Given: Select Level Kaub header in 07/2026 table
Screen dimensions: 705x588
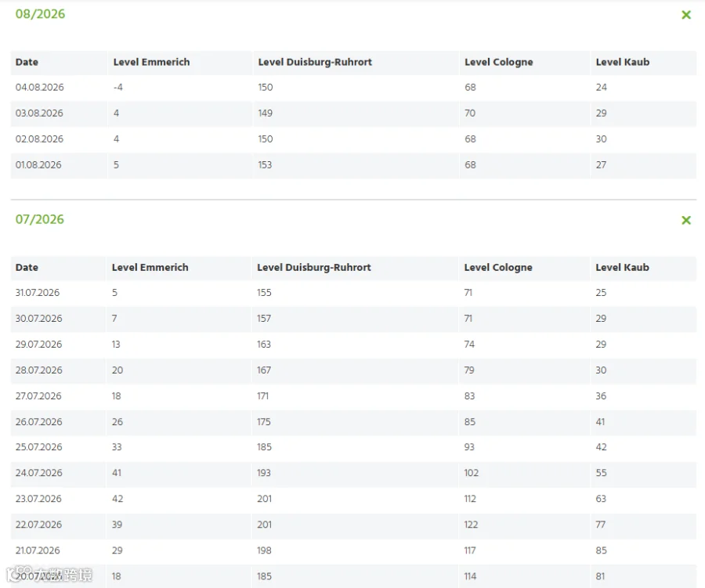Looking at the screenshot, I should pyautogui.click(x=622, y=268).
